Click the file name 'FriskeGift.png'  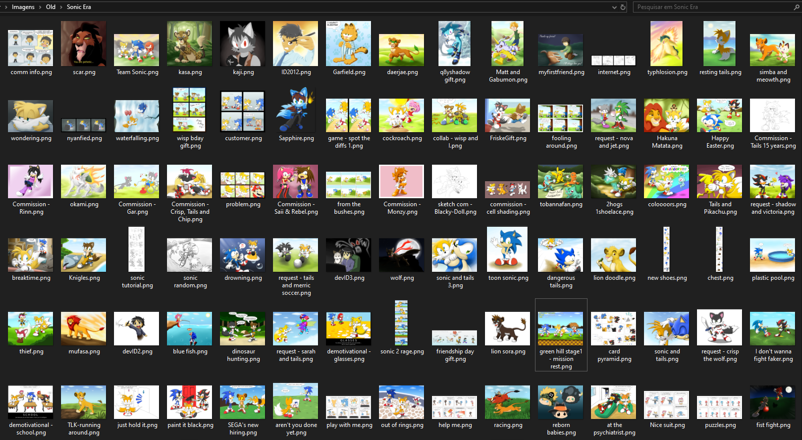click(508, 138)
